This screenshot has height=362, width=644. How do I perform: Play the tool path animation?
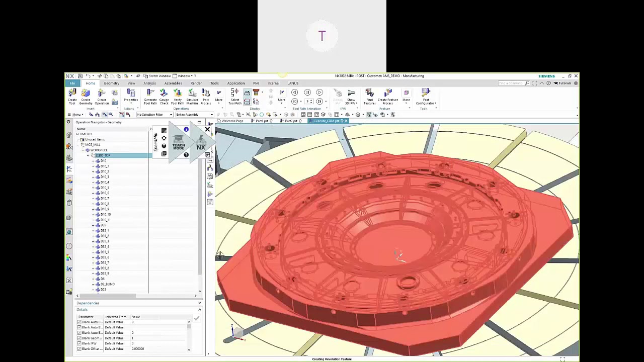[x=319, y=93]
